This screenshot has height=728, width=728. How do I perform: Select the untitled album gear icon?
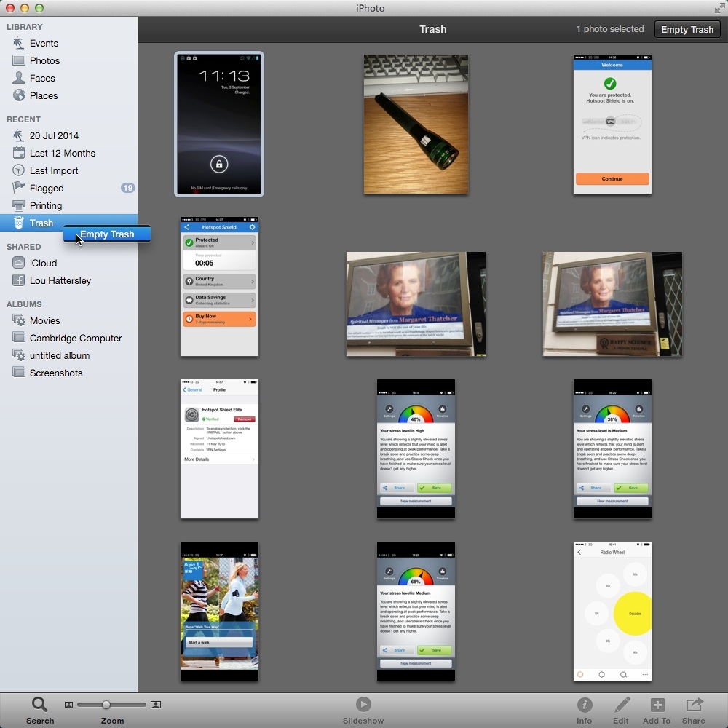(19, 355)
